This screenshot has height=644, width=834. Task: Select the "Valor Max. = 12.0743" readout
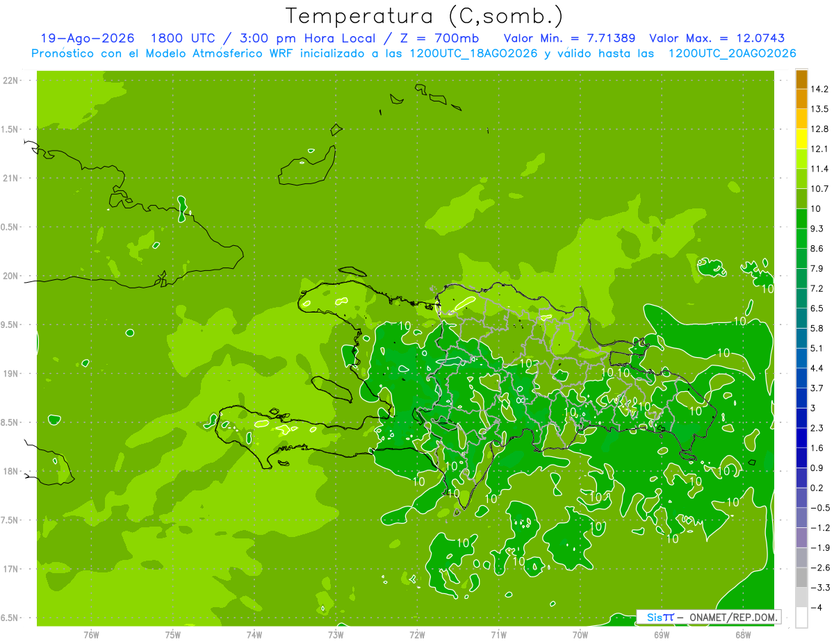click(x=717, y=38)
